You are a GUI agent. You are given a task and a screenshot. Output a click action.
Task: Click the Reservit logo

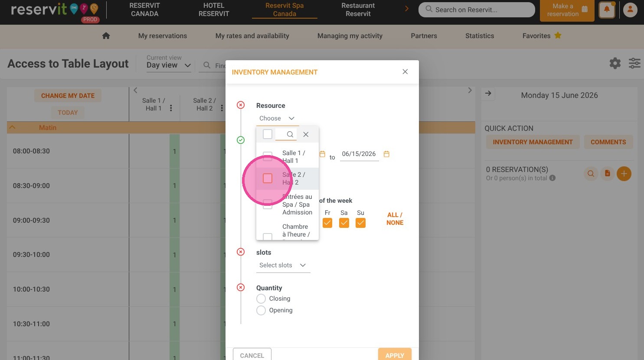point(54,10)
